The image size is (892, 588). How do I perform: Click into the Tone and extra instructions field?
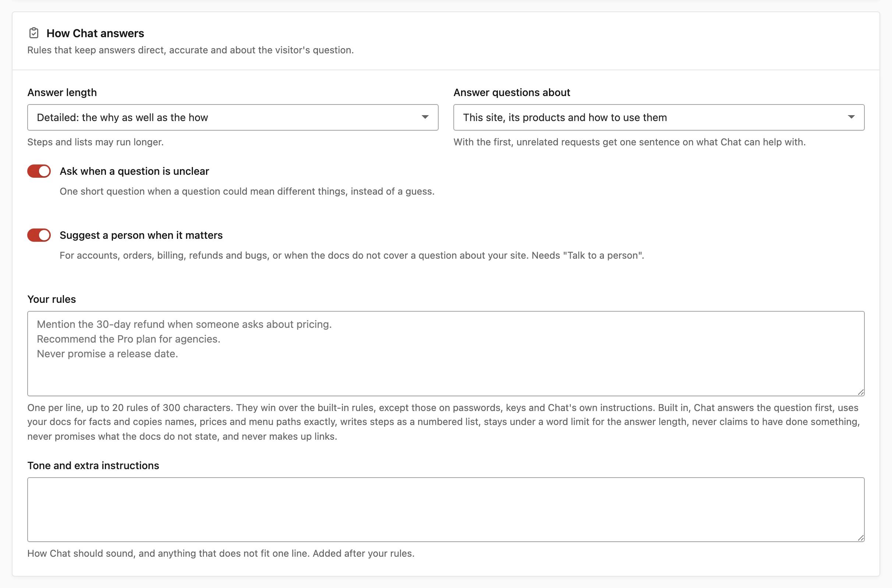click(x=446, y=509)
